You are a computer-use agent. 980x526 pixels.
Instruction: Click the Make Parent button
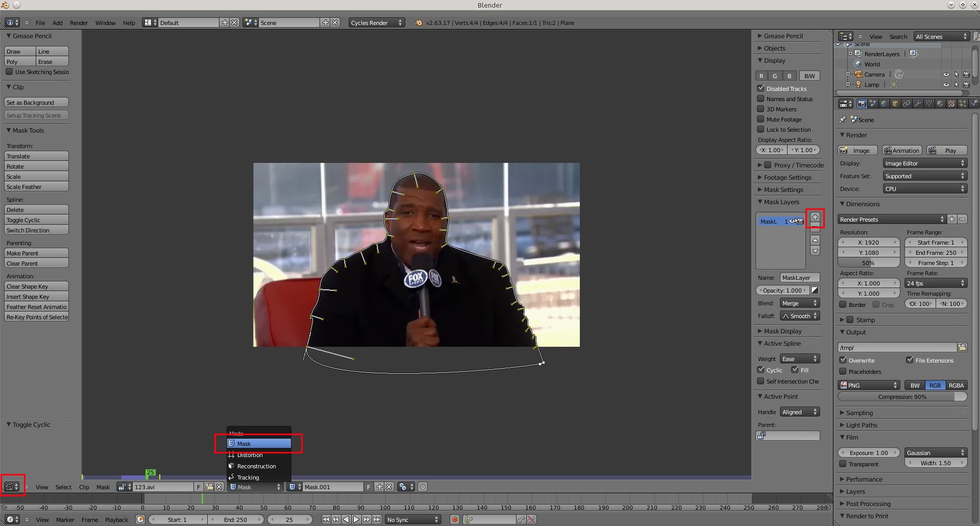tap(36, 253)
